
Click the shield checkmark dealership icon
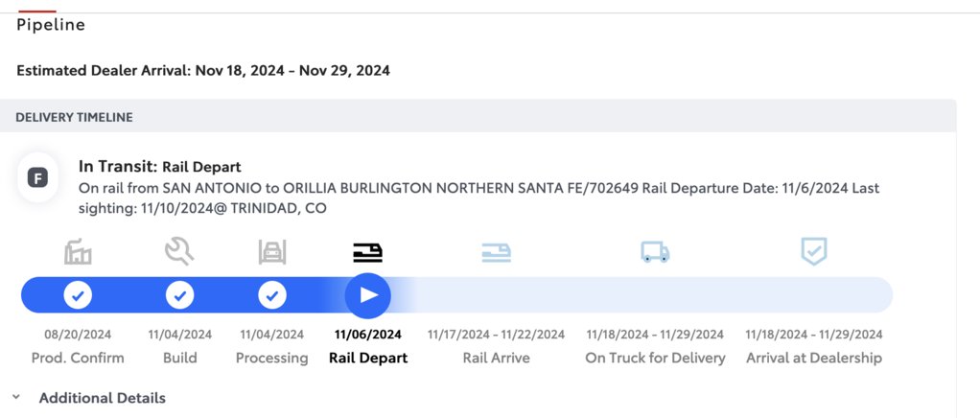(814, 251)
